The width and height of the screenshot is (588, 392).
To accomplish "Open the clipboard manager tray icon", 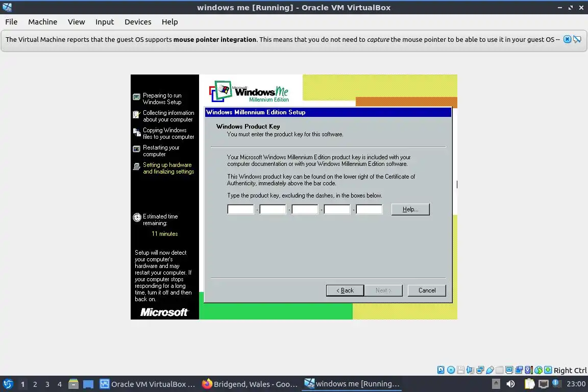I will [529, 384].
